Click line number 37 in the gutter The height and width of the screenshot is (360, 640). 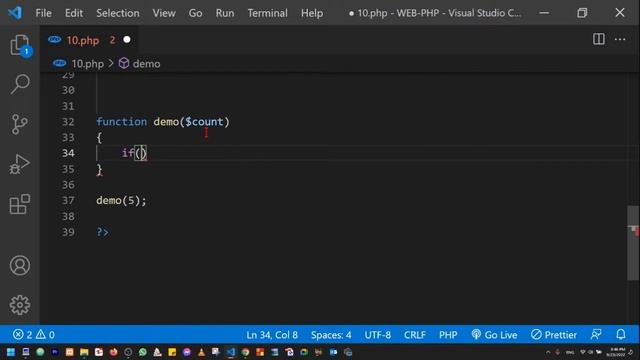coord(68,200)
